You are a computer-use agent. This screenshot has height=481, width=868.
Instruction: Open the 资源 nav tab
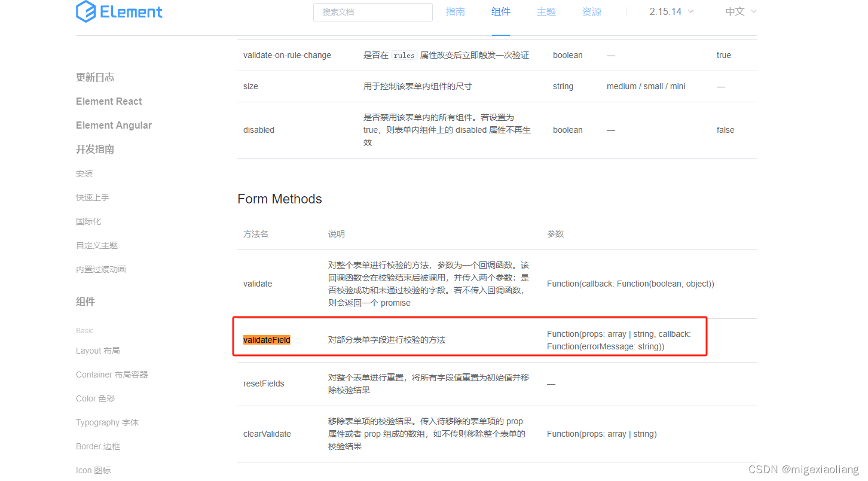(x=592, y=12)
